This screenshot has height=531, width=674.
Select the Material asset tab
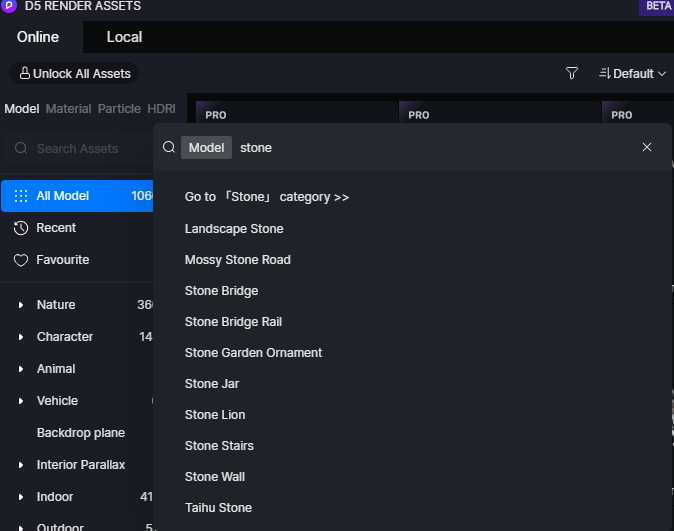click(68, 108)
